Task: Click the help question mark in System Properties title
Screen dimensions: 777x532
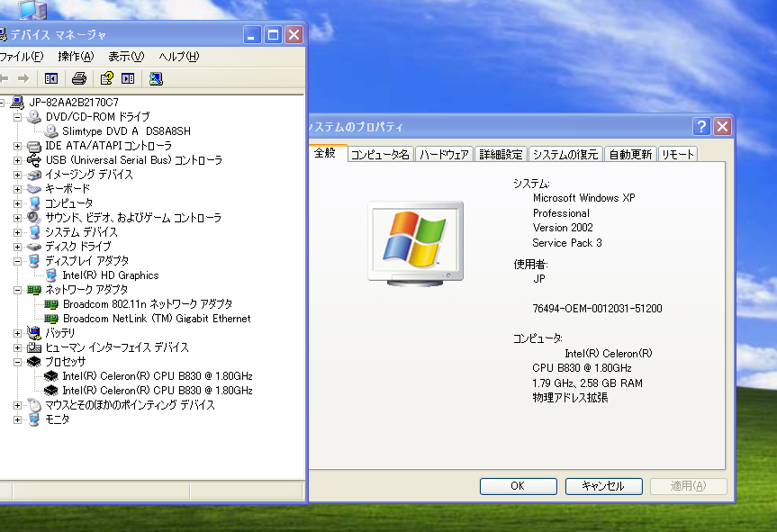Action: 701,127
